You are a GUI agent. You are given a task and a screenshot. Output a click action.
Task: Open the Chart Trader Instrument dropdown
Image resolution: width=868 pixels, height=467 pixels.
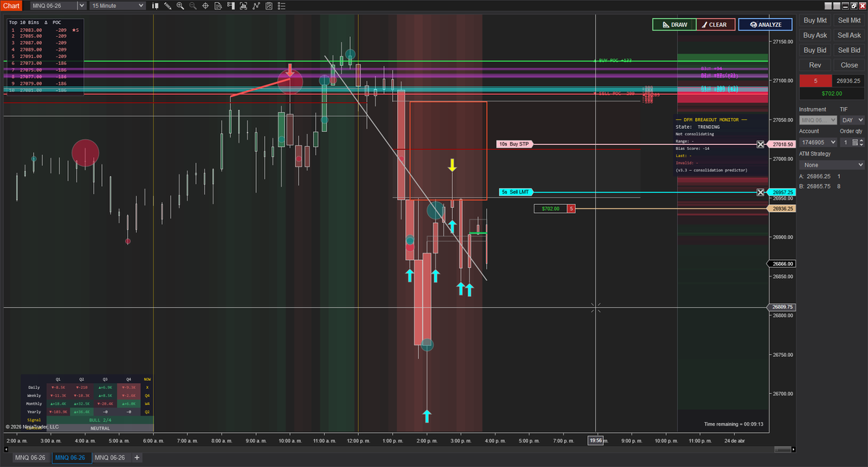click(818, 120)
